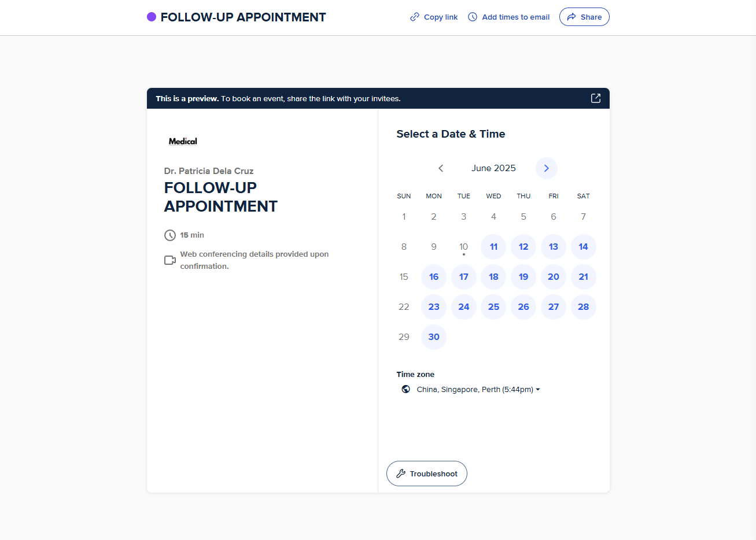Choose June 30 on the calendar
Viewport: 756px width, 540px height.
(434, 337)
